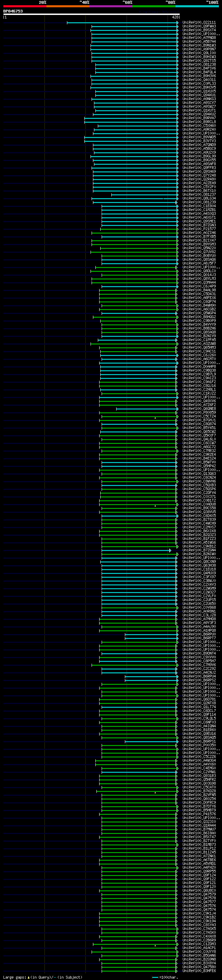This screenshot has width=222, height=980.
Task: Click the orange ~40% identity legend segment
Action: [68, 6]
